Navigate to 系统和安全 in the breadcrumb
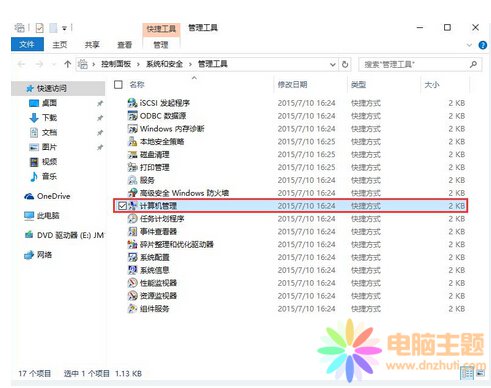The width and height of the screenshot is (491, 388). coord(164,64)
